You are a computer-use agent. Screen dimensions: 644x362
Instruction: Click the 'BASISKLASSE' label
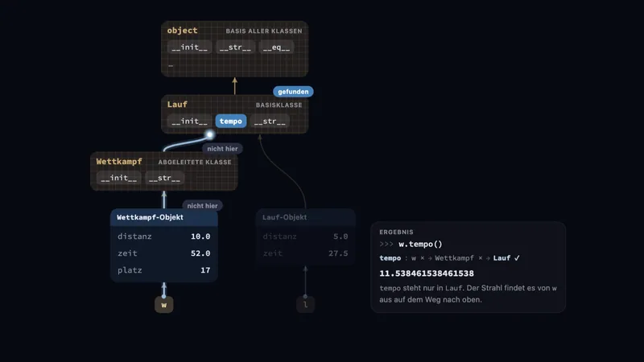279,105
